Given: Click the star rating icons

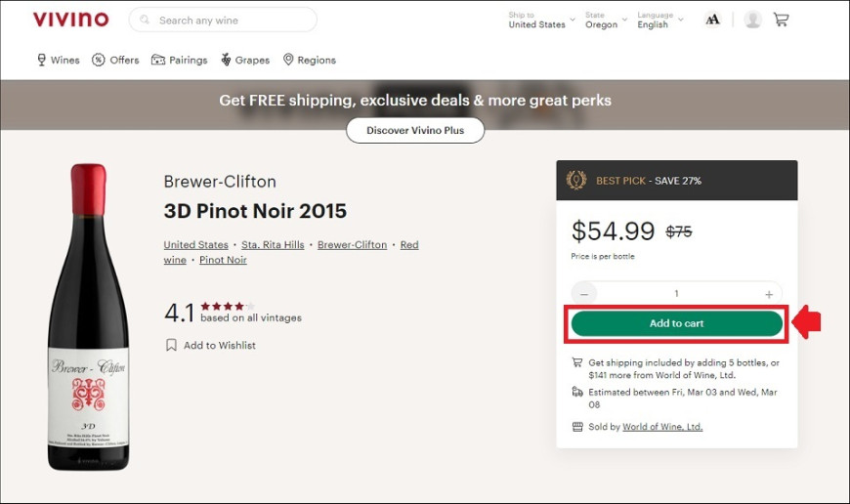Looking at the screenshot, I should (x=227, y=306).
